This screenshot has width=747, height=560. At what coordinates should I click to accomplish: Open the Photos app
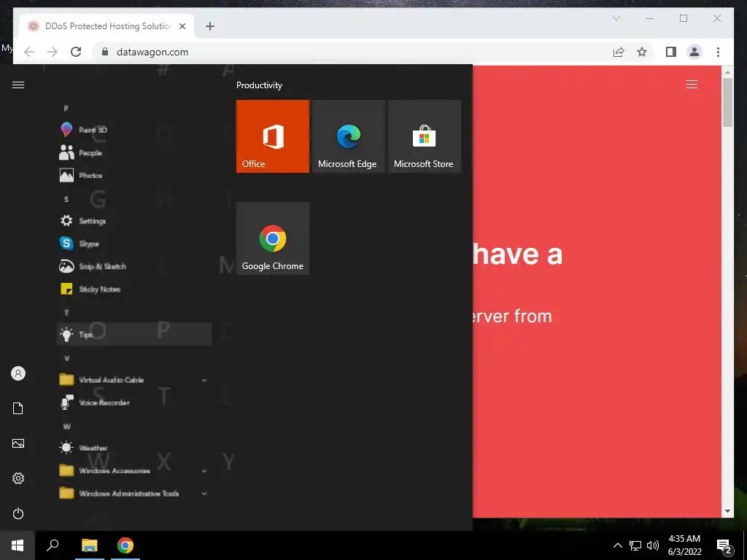click(134, 175)
